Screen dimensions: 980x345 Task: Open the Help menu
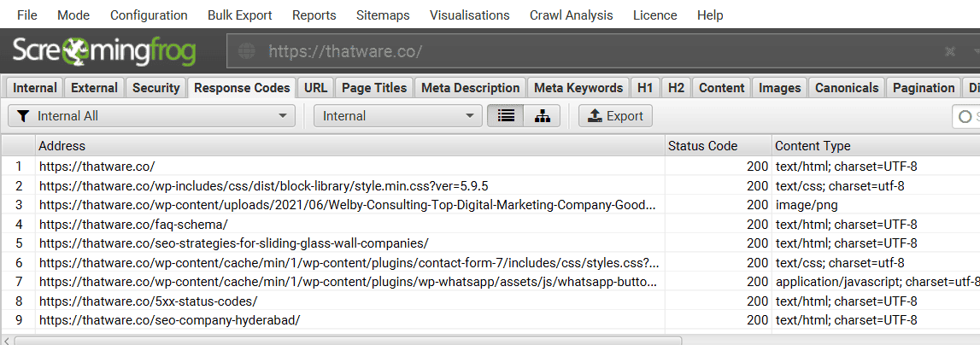710,15
